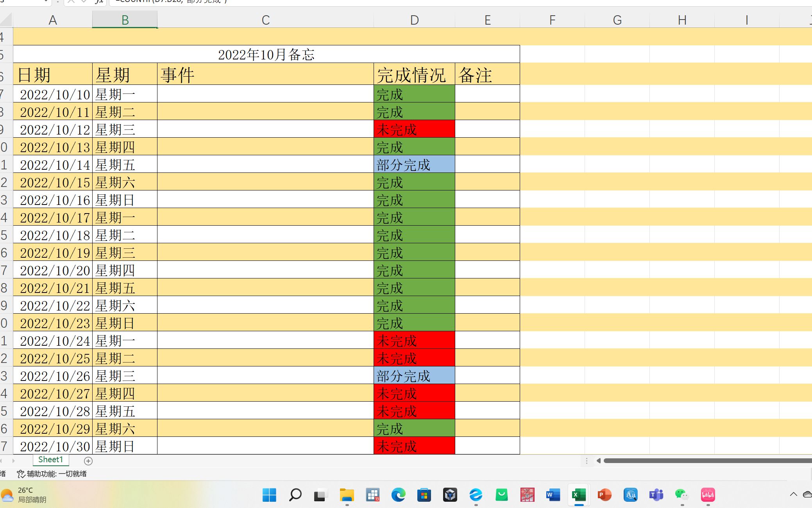Open the black cube app on taskbar

click(x=450, y=495)
